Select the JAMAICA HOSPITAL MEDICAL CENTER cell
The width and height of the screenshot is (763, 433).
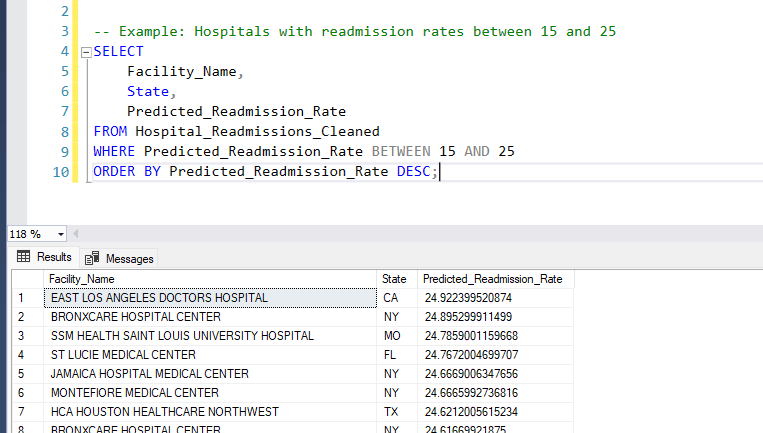tap(210, 374)
